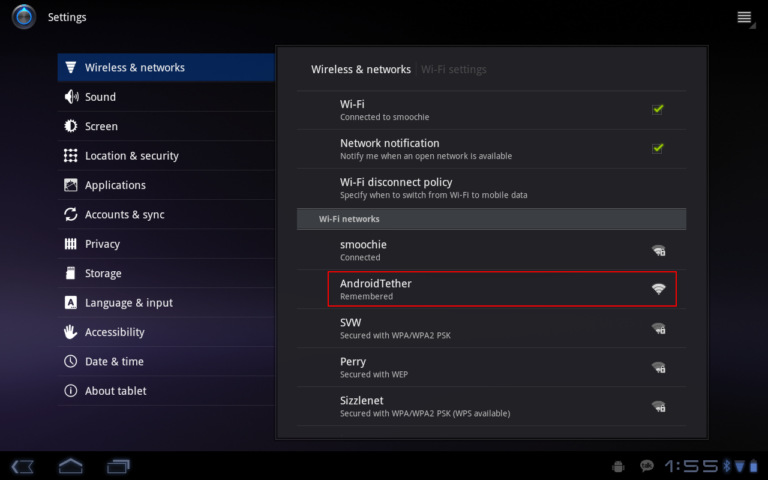Screen dimensions: 768x480
Task: Open the overflow menu at top right
Action: (745, 17)
